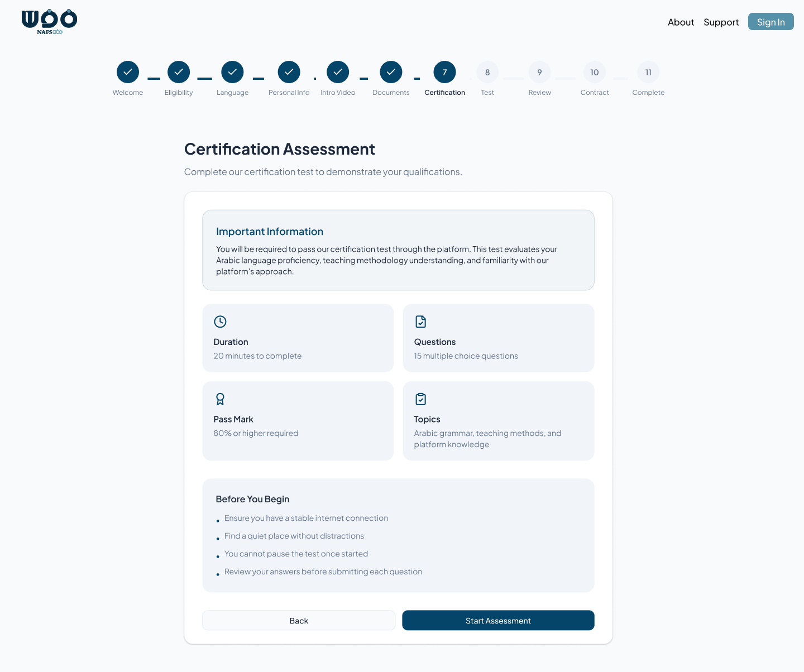Click the Important Information panel
Image resolution: width=804 pixels, height=672 pixels.
pos(398,250)
